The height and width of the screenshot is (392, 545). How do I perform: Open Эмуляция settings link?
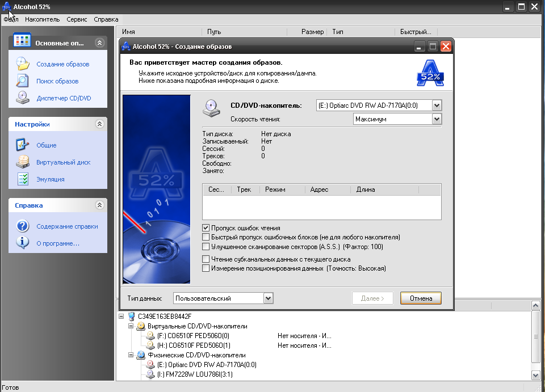tap(51, 179)
